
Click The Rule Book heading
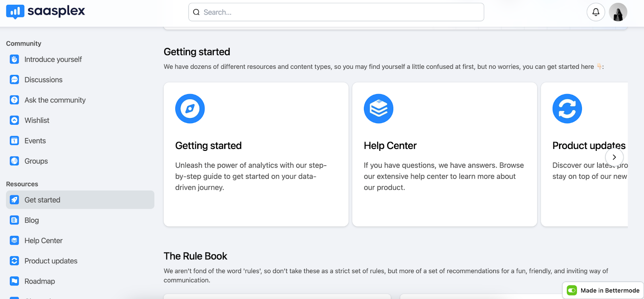(195, 256)
